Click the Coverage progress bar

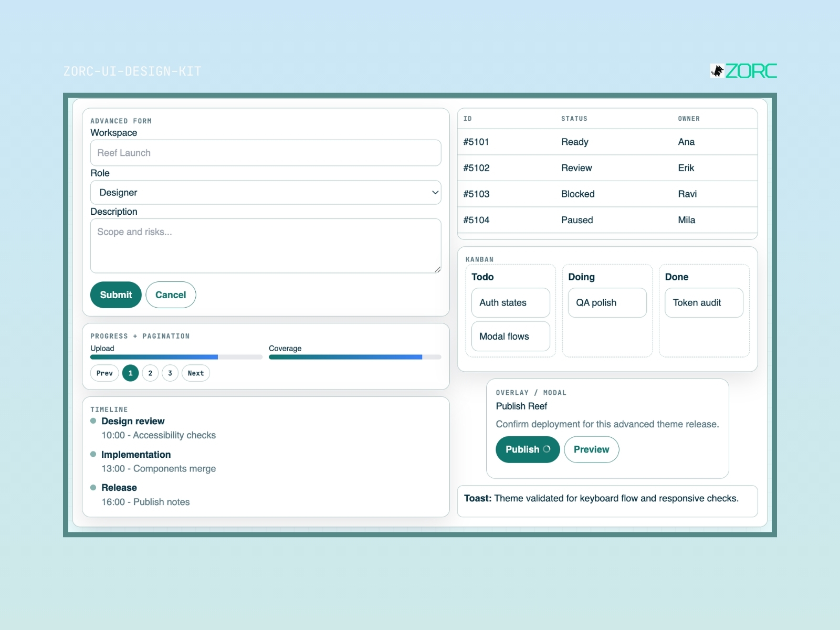click(355, 357)
